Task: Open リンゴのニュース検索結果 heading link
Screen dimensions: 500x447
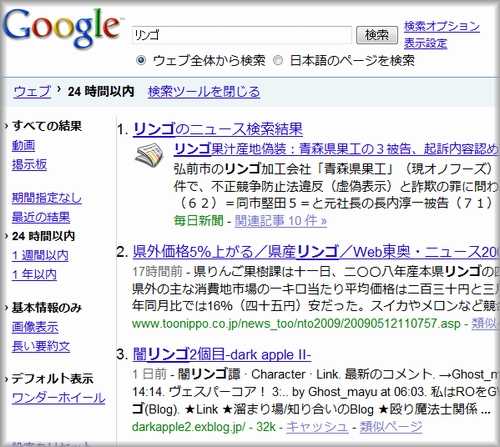Action: tap(218, 129)
